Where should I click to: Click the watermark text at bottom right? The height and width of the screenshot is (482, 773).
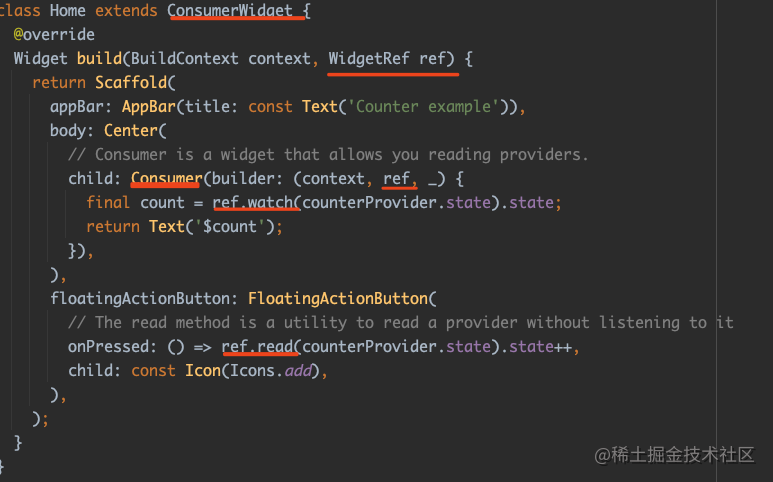674,455
